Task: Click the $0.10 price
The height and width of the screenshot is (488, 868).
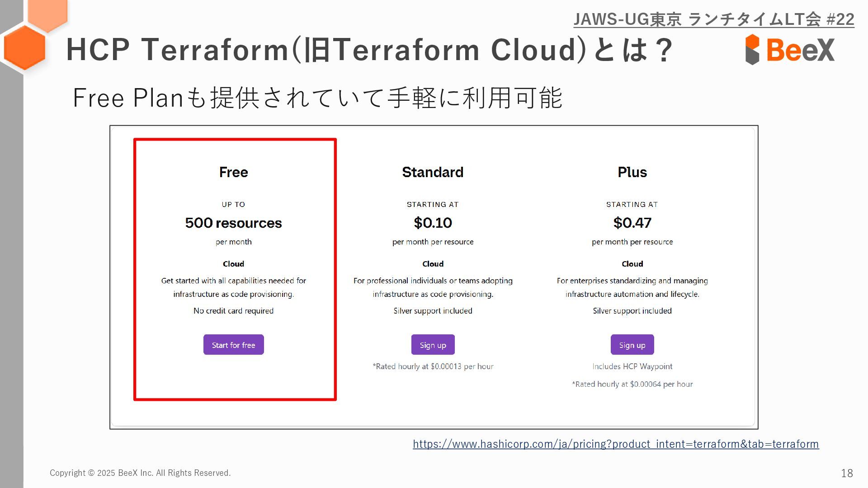Action: (x=433, y=223)
